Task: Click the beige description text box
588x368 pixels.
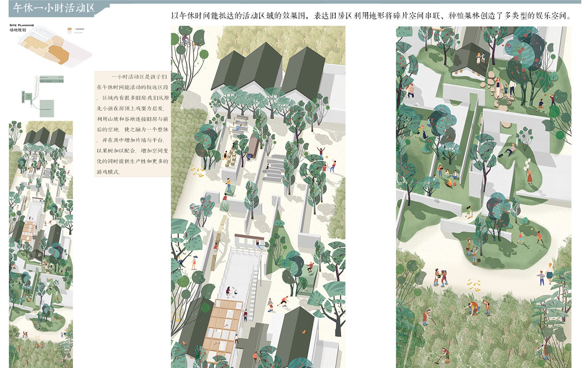Action: 132,124
